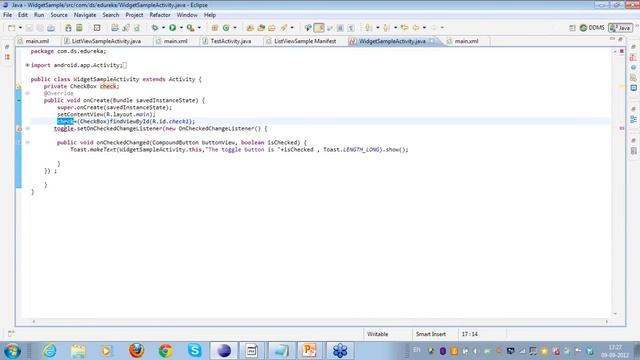Open the Navigate menu
The width and height of the screenshot is (640, 360).
click(x=85, y=15)
